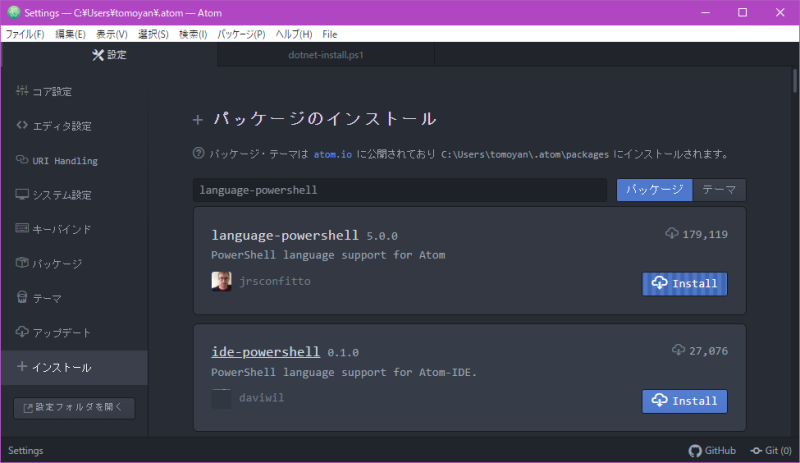Image resolution: width=800 pixels, height=463 pixels.
Task: Click author name daviwil
Action: click(x=261, y=398)
